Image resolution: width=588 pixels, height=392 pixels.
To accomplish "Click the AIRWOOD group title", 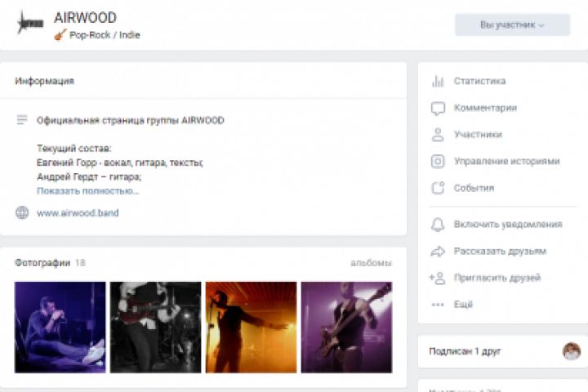I will tap(85, 18).
